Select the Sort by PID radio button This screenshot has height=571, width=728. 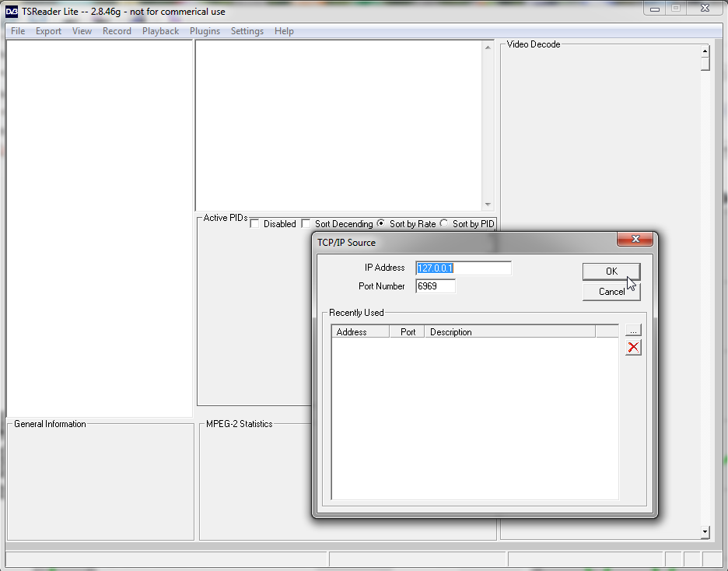point(444,223)
